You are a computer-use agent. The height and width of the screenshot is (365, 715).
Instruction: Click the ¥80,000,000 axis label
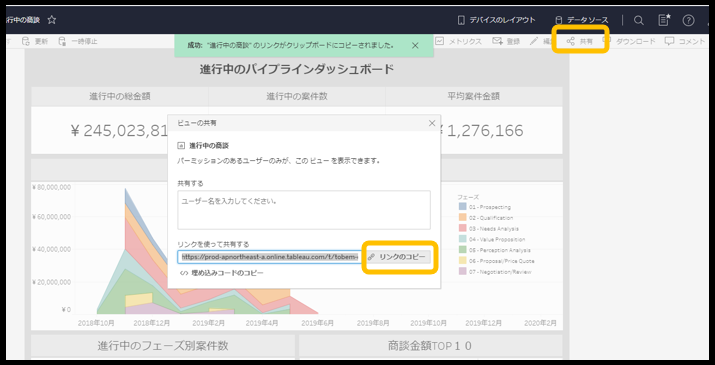tap(52, 187)
